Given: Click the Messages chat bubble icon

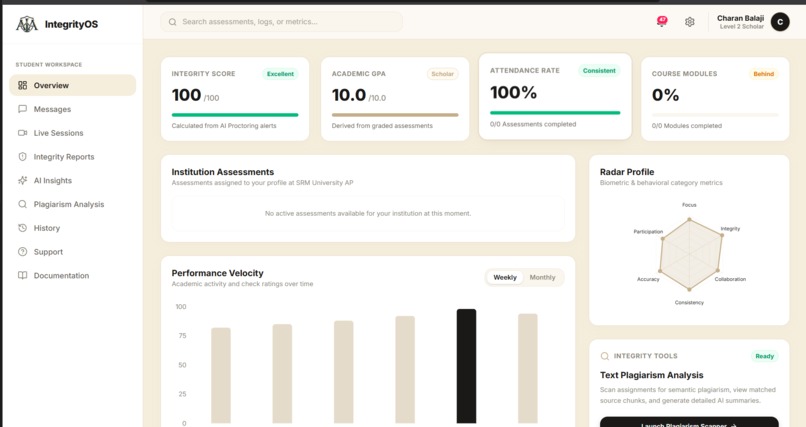Looking at the screenshot, I should [22, 109].
